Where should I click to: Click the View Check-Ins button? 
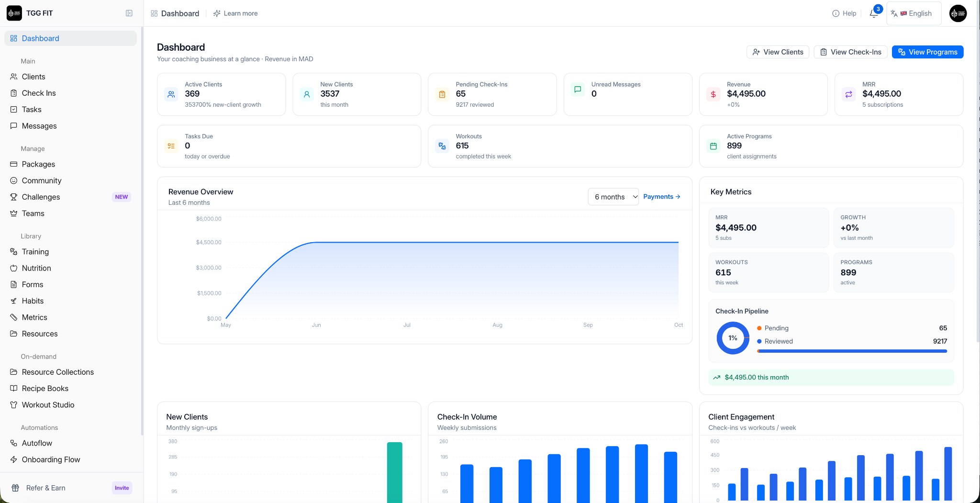pyautogui.click(x=850, y=52)
